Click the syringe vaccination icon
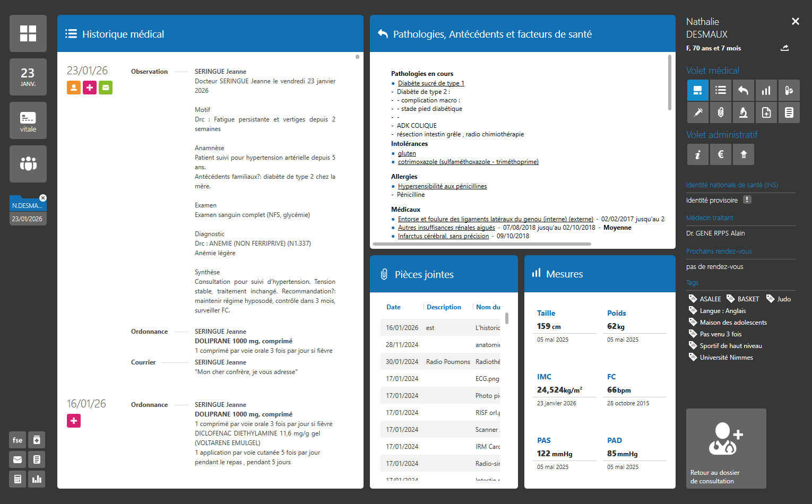Viewport: 812px width, 504px height. click(x=698, y=112)
